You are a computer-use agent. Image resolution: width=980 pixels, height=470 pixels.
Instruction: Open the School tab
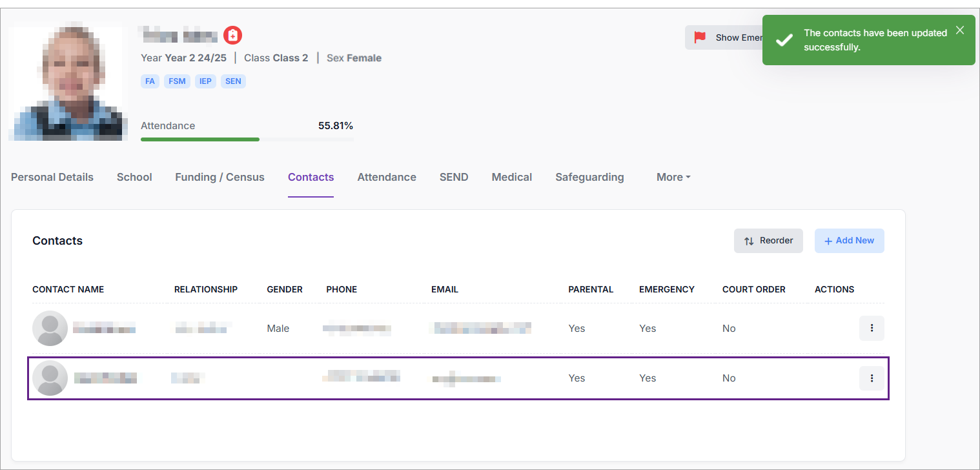click(134, 177)
